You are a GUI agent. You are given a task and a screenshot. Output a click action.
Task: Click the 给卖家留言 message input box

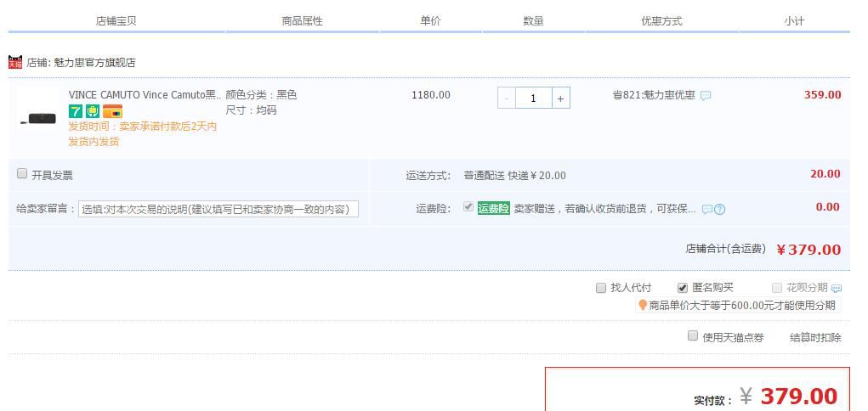[218, 210]
